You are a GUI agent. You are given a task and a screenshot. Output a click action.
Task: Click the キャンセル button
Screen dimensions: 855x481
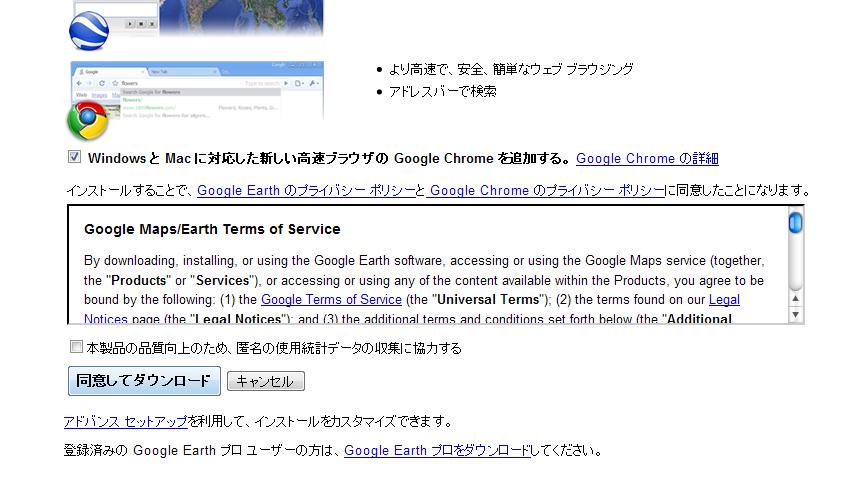[x=266, y=381]
